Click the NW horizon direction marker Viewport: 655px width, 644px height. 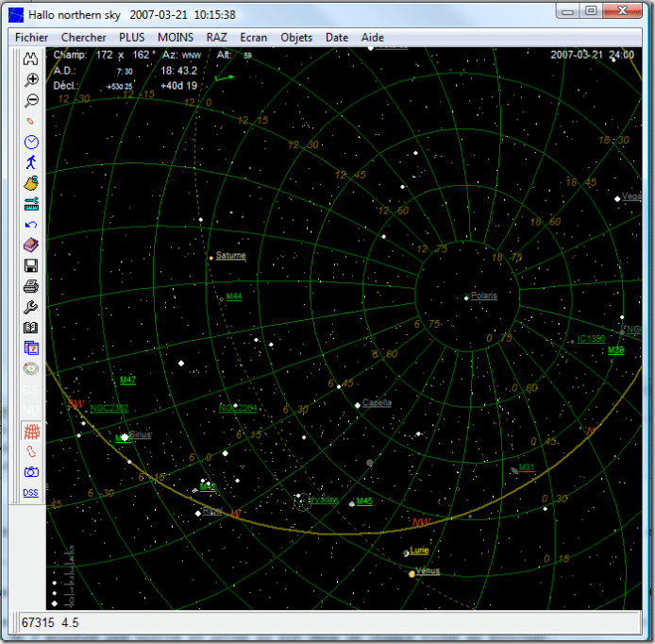(421, 522)
